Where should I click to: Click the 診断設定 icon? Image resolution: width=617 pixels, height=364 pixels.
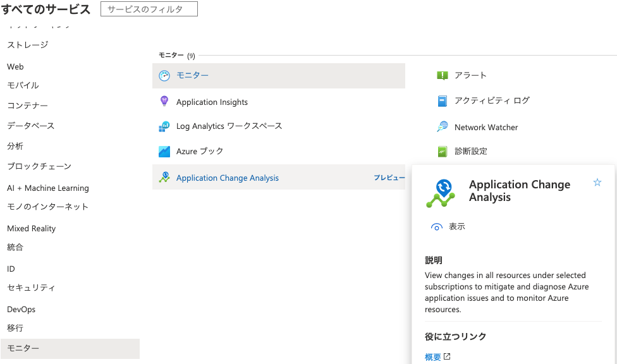coord(443,152)
